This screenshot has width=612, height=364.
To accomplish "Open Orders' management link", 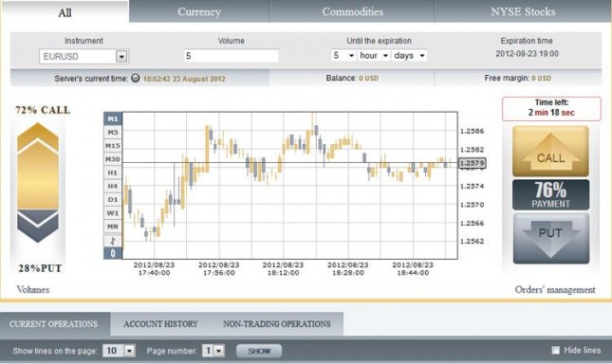I will pos(555,290).
